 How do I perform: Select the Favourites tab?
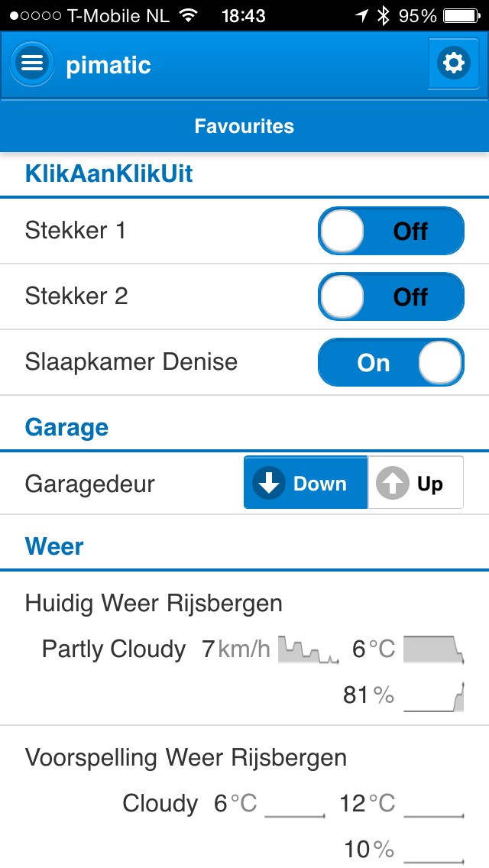click(x=244, y=126)
